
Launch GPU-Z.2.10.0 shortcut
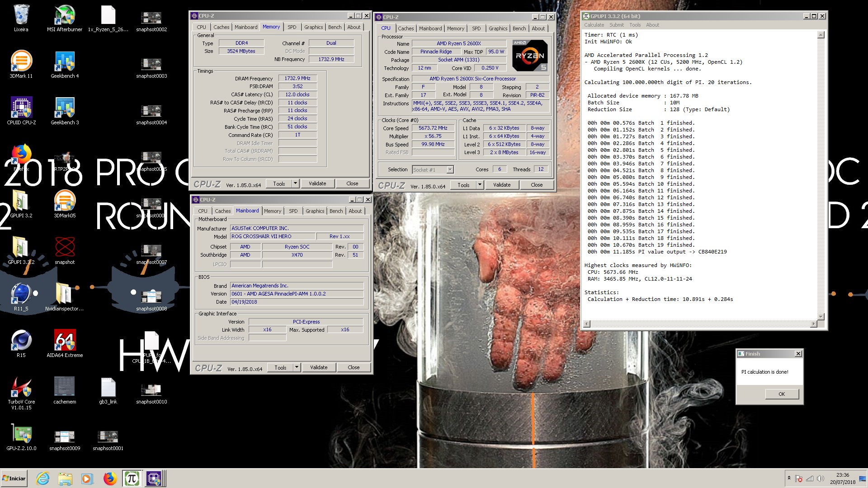point(21,437)
